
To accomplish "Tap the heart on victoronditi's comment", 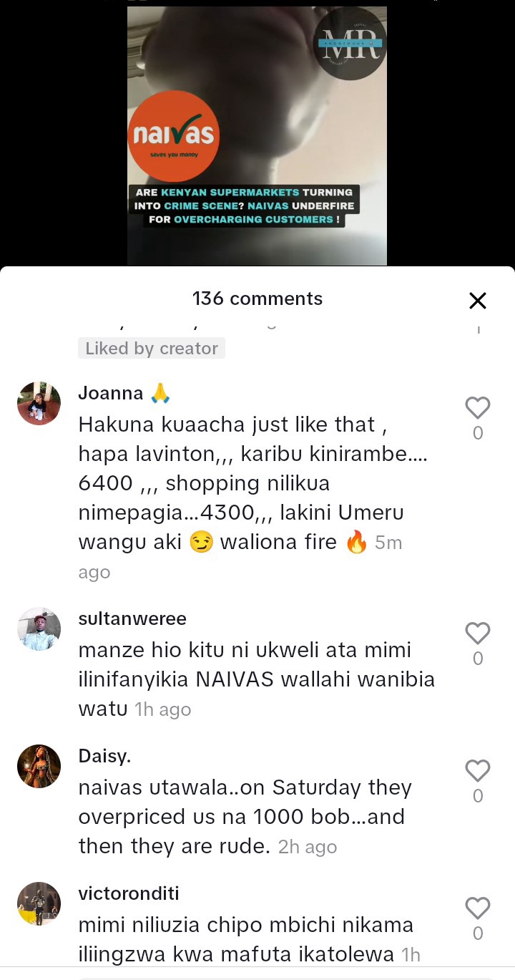I will point(478,908).
